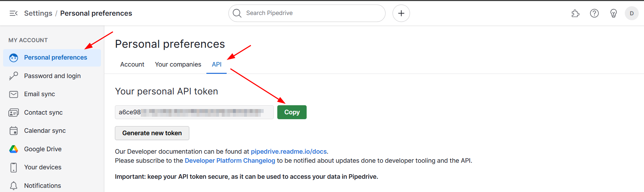This screenshot has width=644, height=192.
Task: Click the plus quick add button
Action: tap(401, 13)
